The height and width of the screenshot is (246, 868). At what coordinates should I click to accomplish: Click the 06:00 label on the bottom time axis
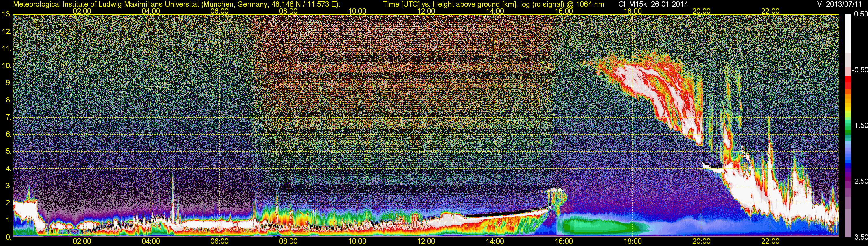pos(219,241)
